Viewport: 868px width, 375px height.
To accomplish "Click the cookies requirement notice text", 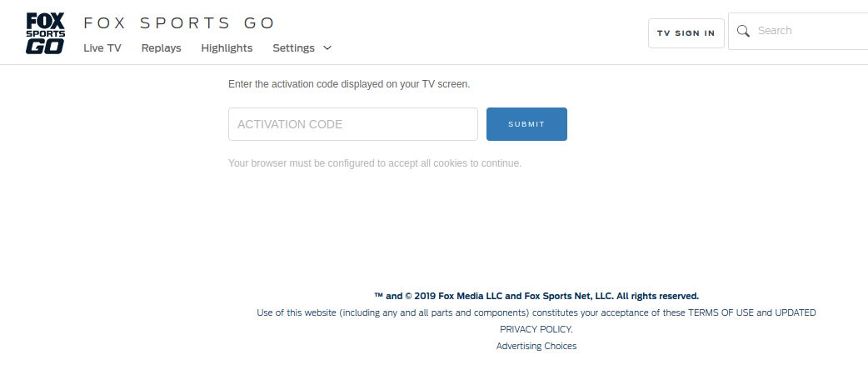I will pyautogui.click(x=375, y=163).
